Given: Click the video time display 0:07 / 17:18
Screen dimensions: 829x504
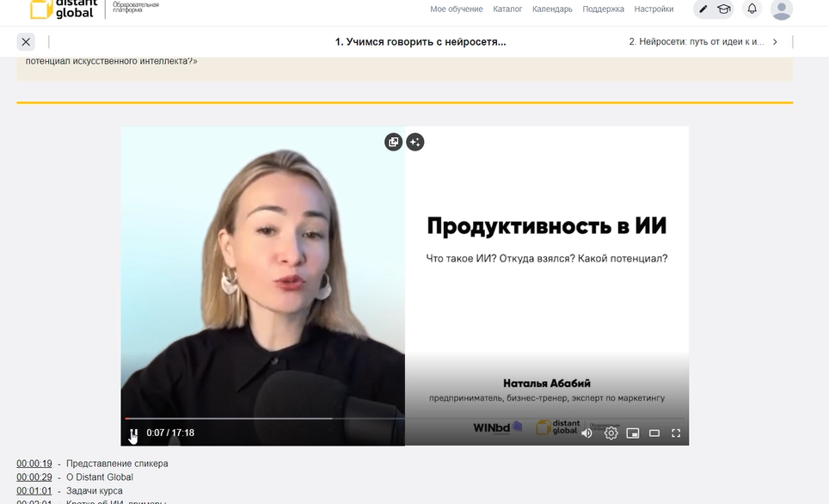Looking at the screenshot, I should point(170,433).
